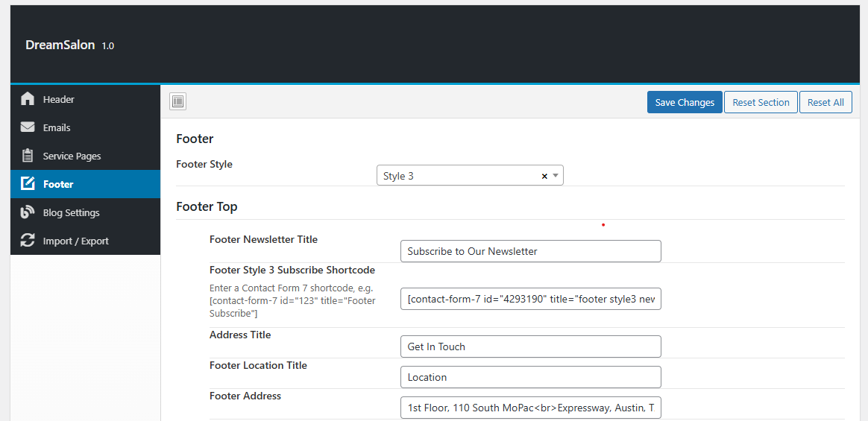Click the Address Title field
Screen dimensions: 868x421
[x=530, y=347]
